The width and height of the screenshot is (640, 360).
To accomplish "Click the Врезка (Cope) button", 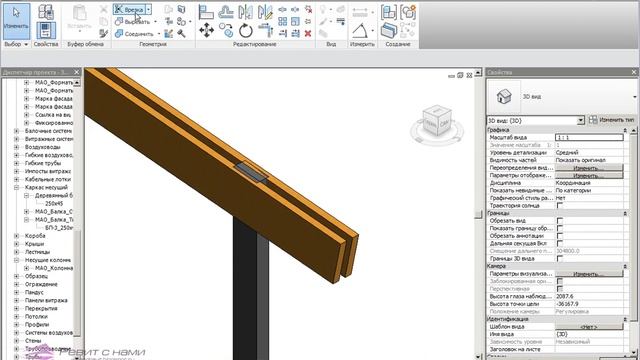I will point(129,9).
